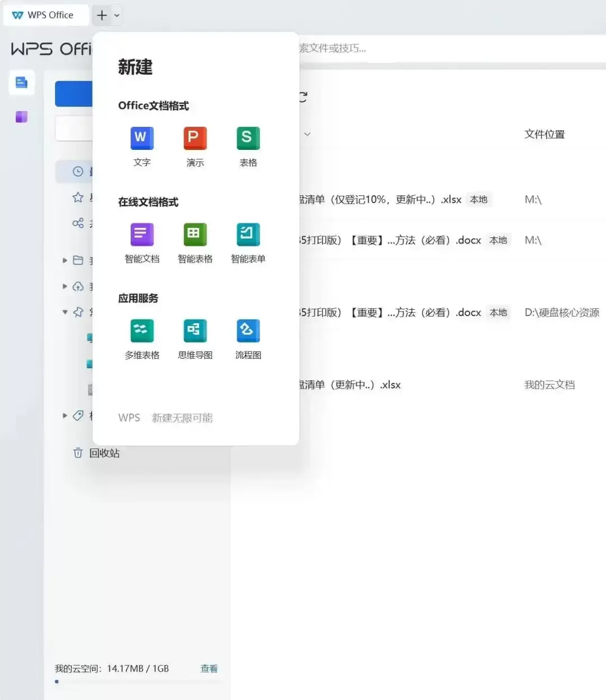Create a new 智能文档
606x700 pixels.
point(142,243)
